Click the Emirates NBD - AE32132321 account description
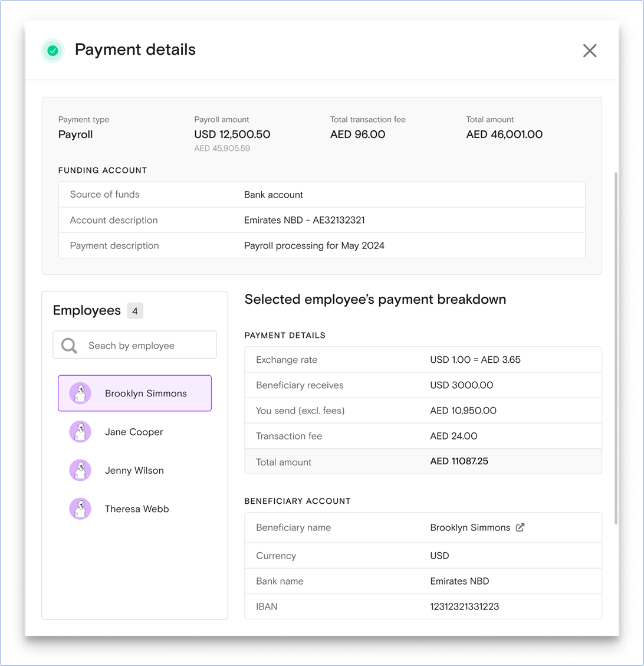 304,220
